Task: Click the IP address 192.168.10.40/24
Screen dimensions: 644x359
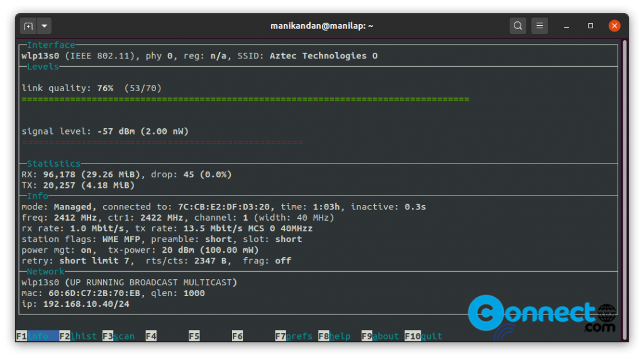Action: (x=86, y=304)
